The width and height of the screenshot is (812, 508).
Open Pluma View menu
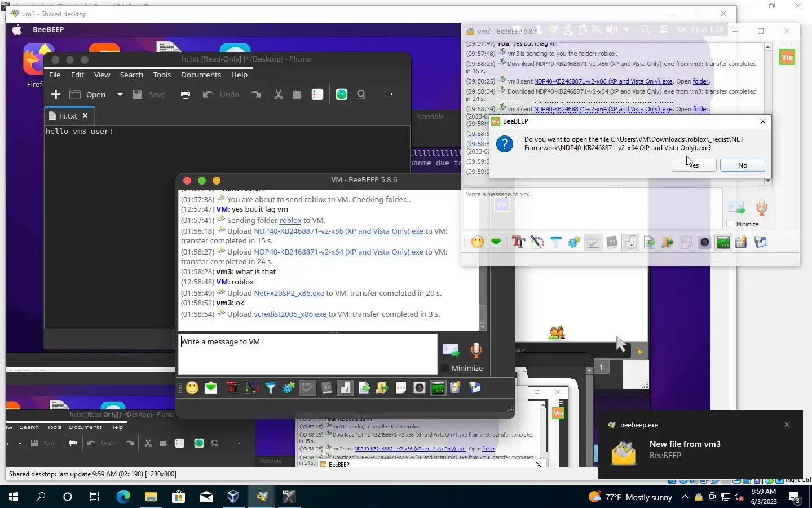click(x=102, y=75)
